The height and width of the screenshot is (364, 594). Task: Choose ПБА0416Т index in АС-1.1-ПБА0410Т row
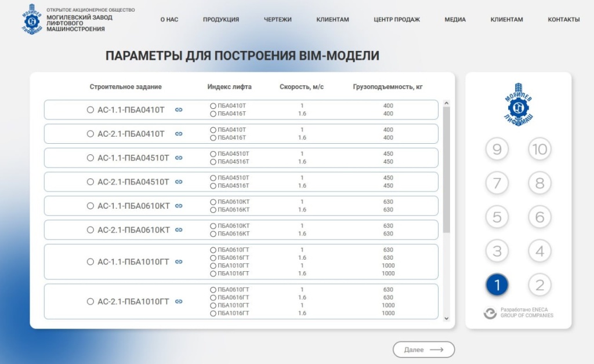(x=213, y=114)
